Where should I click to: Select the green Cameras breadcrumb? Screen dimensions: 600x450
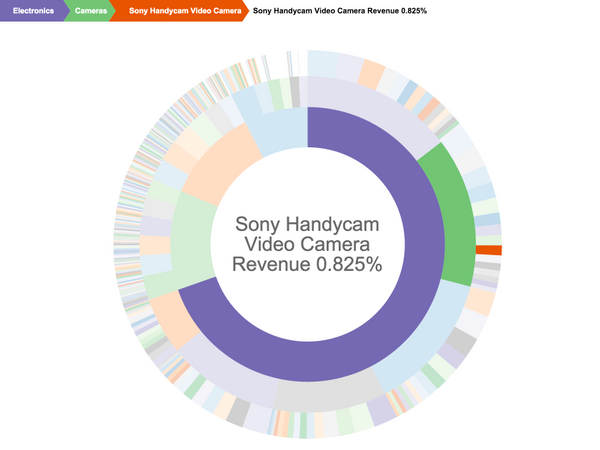[92, 12]
